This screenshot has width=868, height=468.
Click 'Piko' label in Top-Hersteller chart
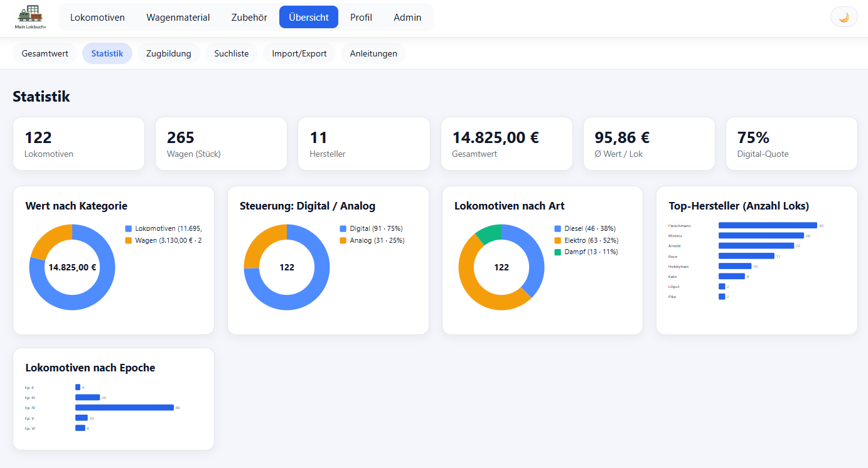coord(672,297)
